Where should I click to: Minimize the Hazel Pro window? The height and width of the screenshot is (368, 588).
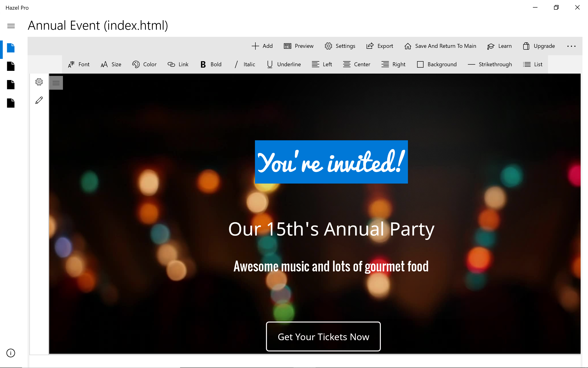tap(535, 8)
